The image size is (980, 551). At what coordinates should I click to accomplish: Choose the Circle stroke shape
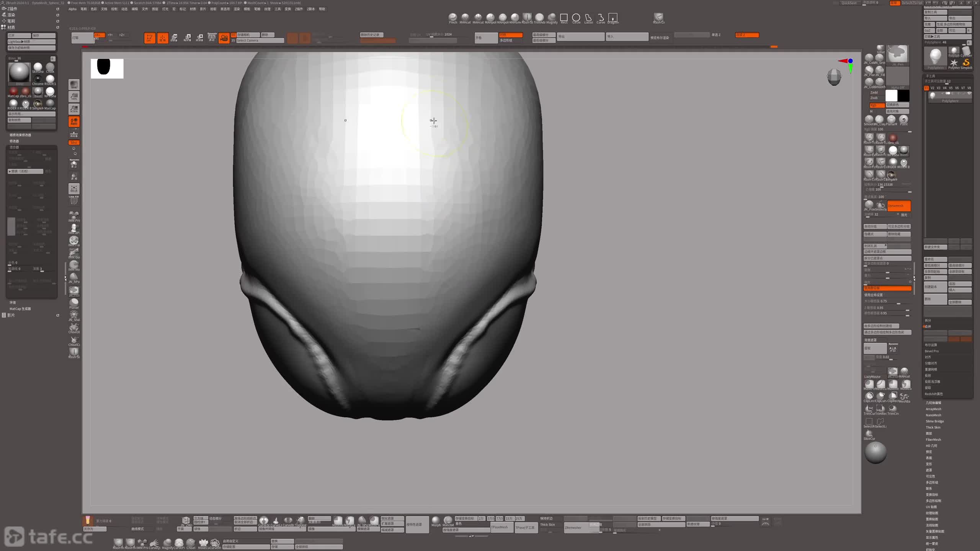point(576,18)
